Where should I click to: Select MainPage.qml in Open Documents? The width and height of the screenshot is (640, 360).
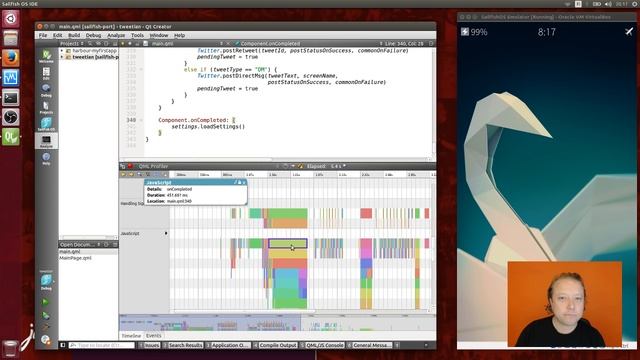[88, 258]
